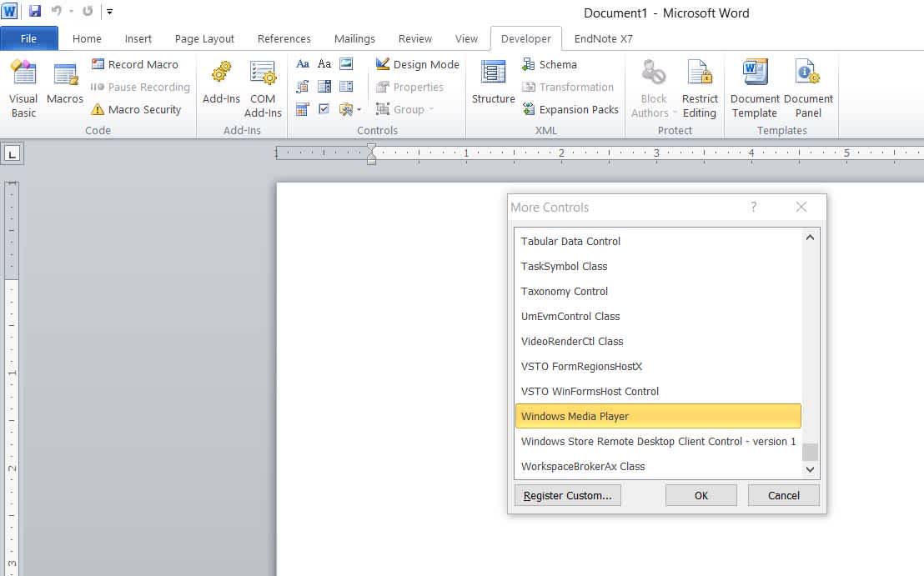This screenshot has width=924, height=576.
Task: Select TaskSymbol Class in the list
Action: [658, 266]
